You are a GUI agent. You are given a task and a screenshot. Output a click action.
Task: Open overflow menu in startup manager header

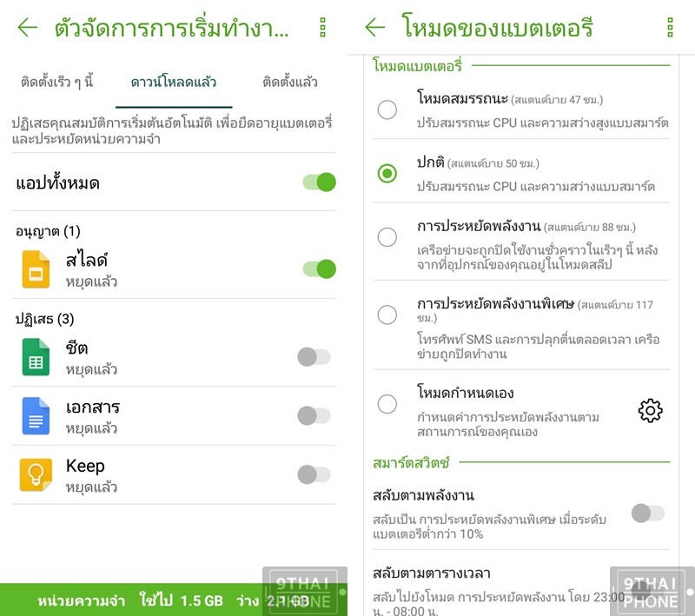(322, 28)
